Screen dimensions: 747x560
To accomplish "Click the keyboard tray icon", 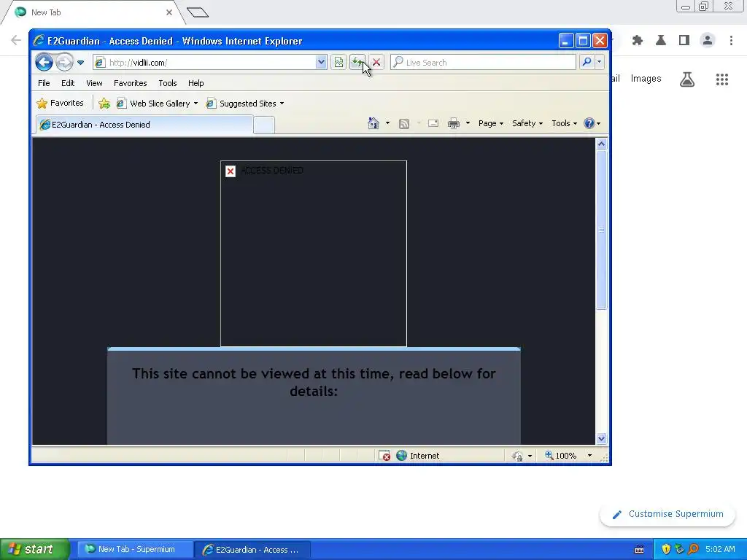I will (639, 550).
